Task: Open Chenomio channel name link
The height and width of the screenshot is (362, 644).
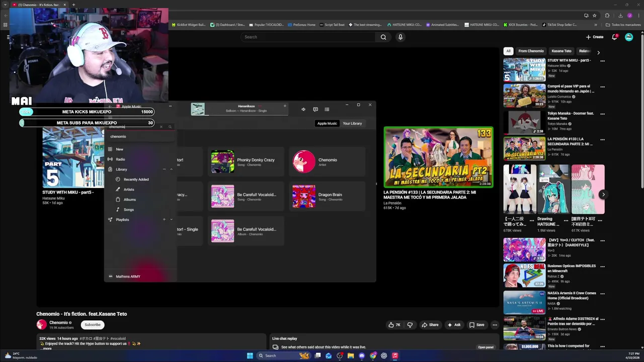Action: click(x=58, y=323)
